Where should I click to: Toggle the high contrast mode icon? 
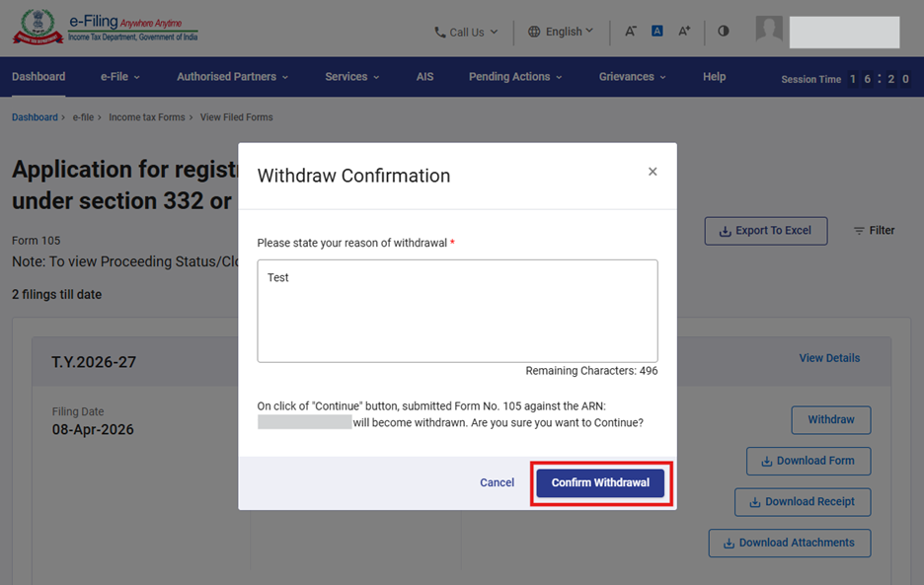point(724,32)
